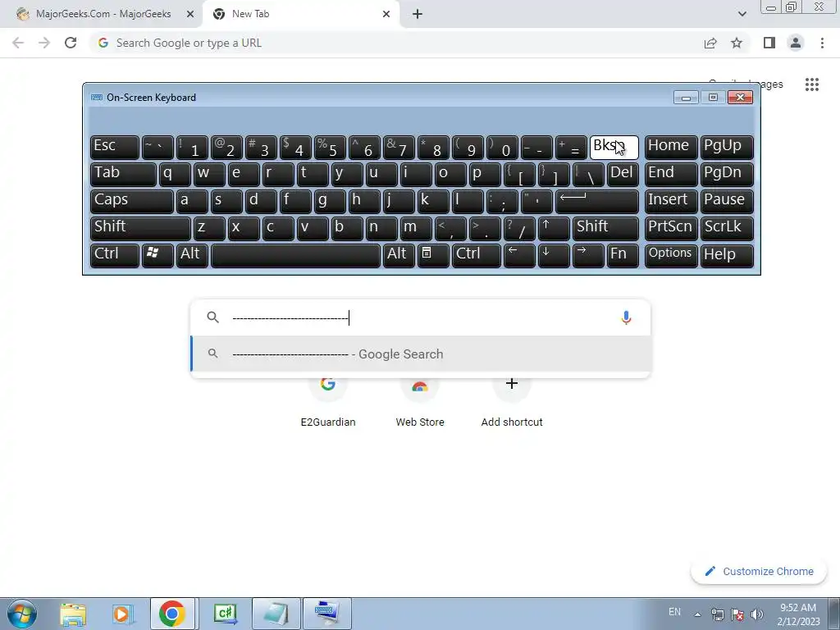Open the Chrome side panel icon

pyautogui.click(x=769, y=43)
